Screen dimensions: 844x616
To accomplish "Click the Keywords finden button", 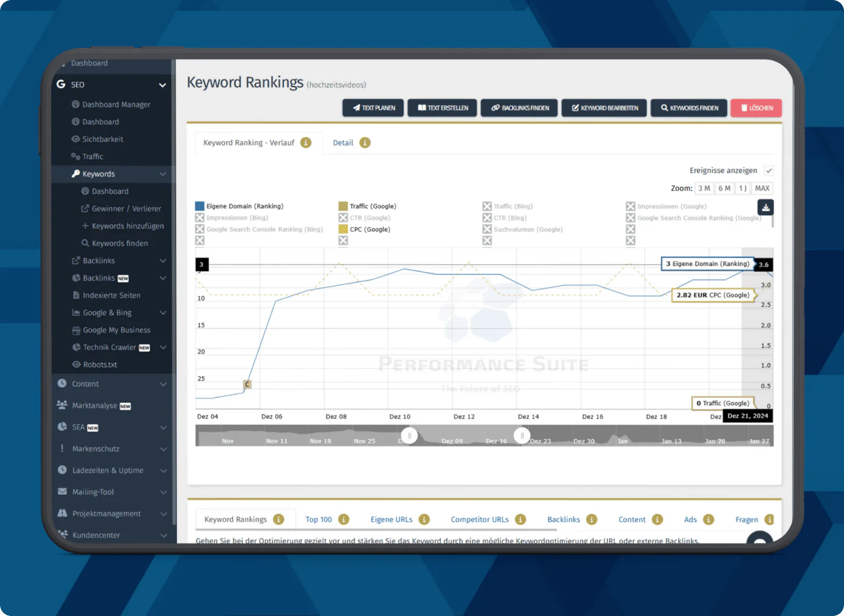I will click(689, 108).
